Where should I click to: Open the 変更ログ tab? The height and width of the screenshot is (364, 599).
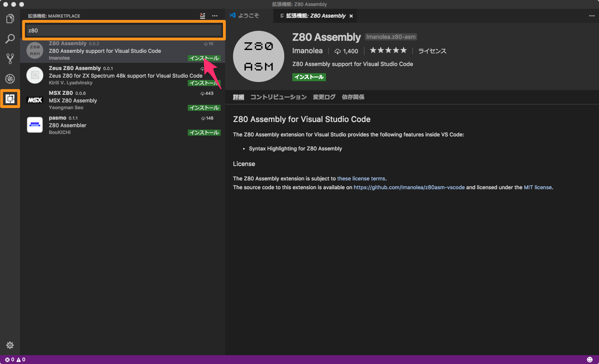coord(324,97)
